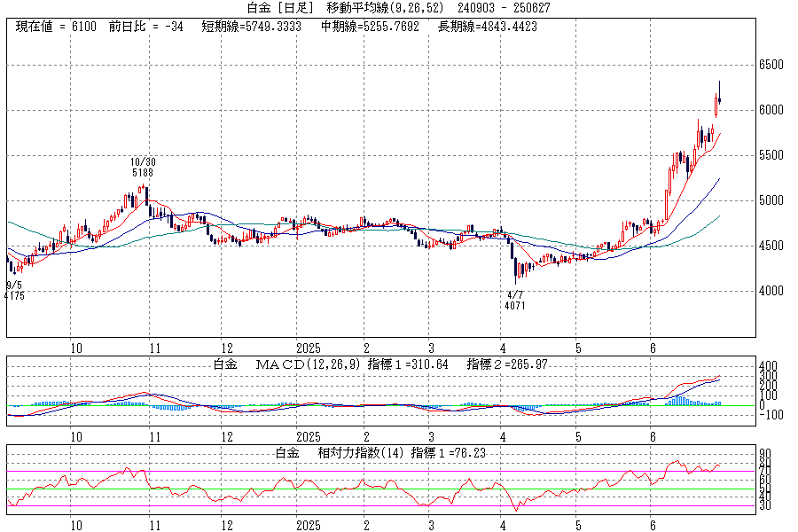Click the latest candlestick near 6100
Image resolution: width=798 pixels, height=532 pixels.
click(x=720, y=100)
